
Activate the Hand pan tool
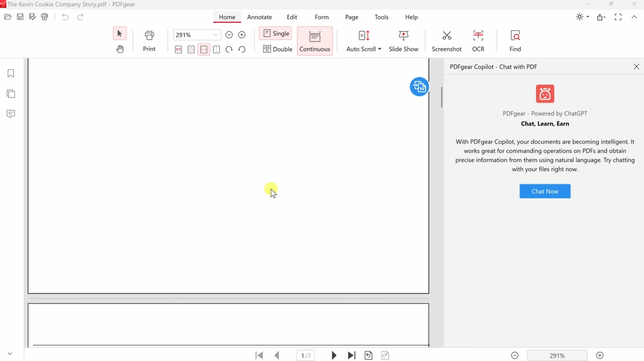[120, 49]
